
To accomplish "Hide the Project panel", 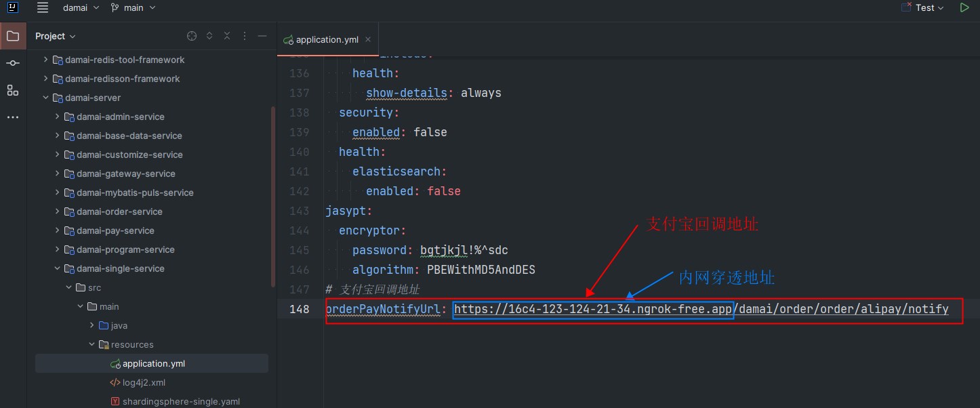I will (262, 36).
